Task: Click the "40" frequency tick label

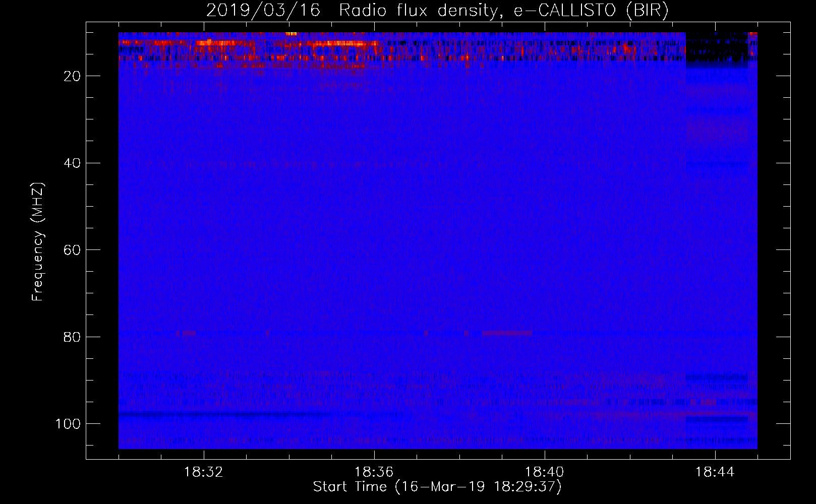Action: click(x=73, y=163)
